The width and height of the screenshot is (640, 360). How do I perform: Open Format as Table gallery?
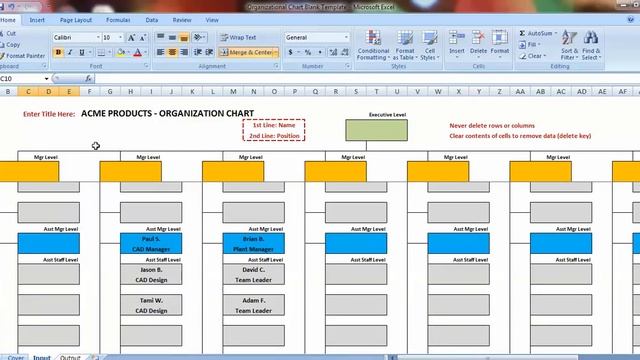pos(405,45)
